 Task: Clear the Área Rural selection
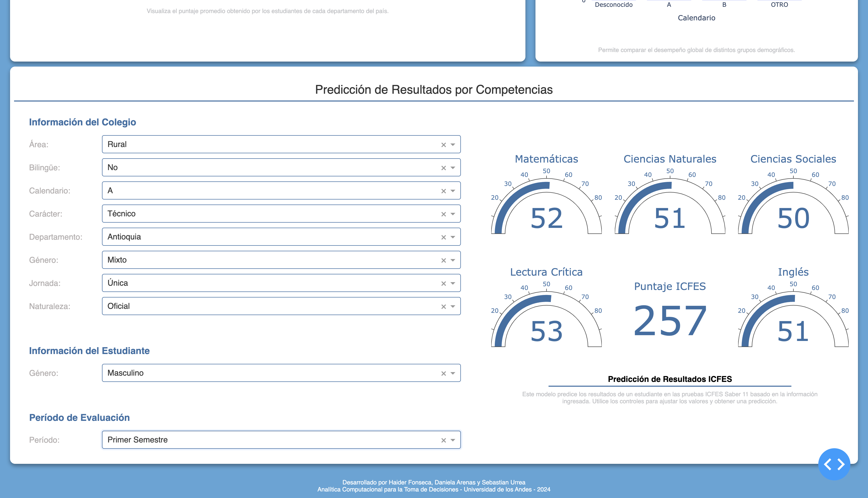[x=443, y=145]
